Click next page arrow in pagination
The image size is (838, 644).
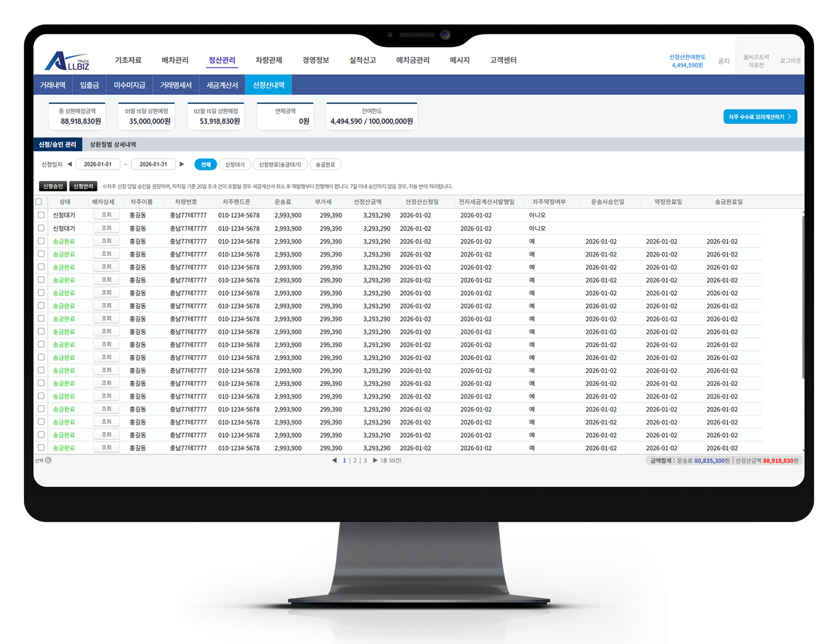click(x=375, y=461)
